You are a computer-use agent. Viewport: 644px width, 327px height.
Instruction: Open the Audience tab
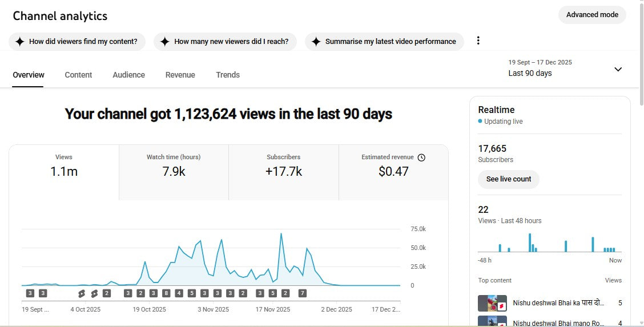coord(128,75)
